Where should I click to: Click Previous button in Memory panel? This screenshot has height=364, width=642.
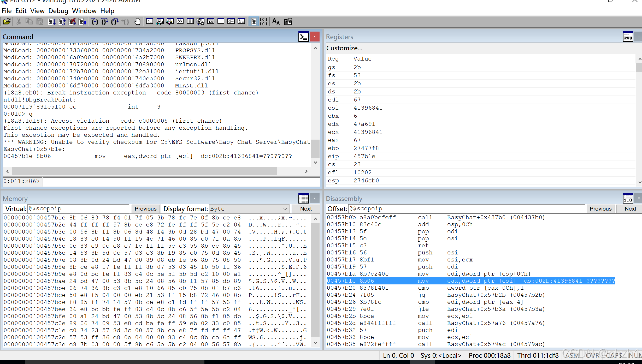(x=145, y=209)
